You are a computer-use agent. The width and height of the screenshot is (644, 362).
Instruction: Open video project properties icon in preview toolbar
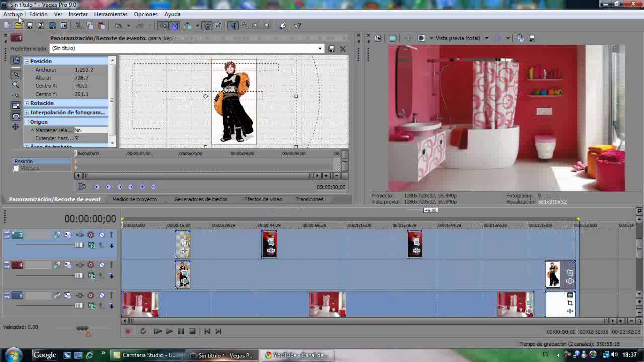click(378, 38)
